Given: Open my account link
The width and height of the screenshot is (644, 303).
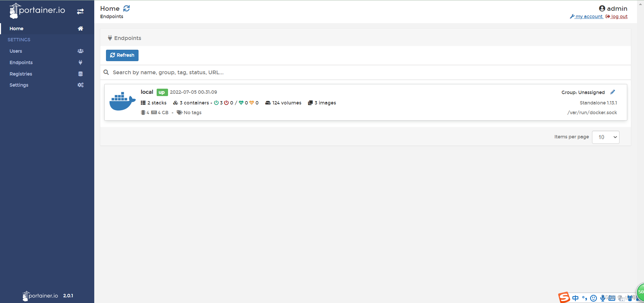Looking at the screenshot, I should pos(586,16).
